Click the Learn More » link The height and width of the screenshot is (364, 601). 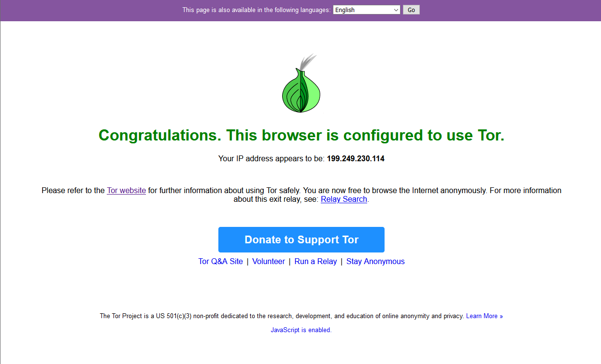click(485, 316)
